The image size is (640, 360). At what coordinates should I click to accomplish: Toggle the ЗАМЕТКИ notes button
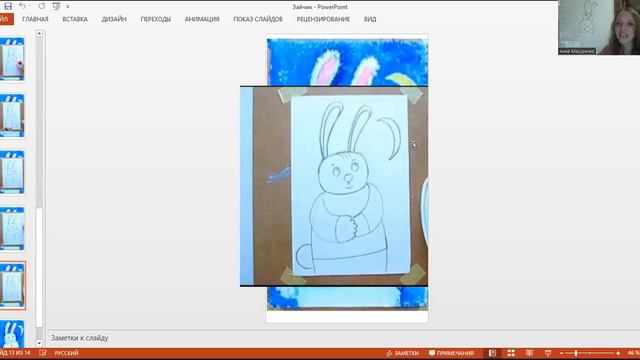click(x=402, y=353)
